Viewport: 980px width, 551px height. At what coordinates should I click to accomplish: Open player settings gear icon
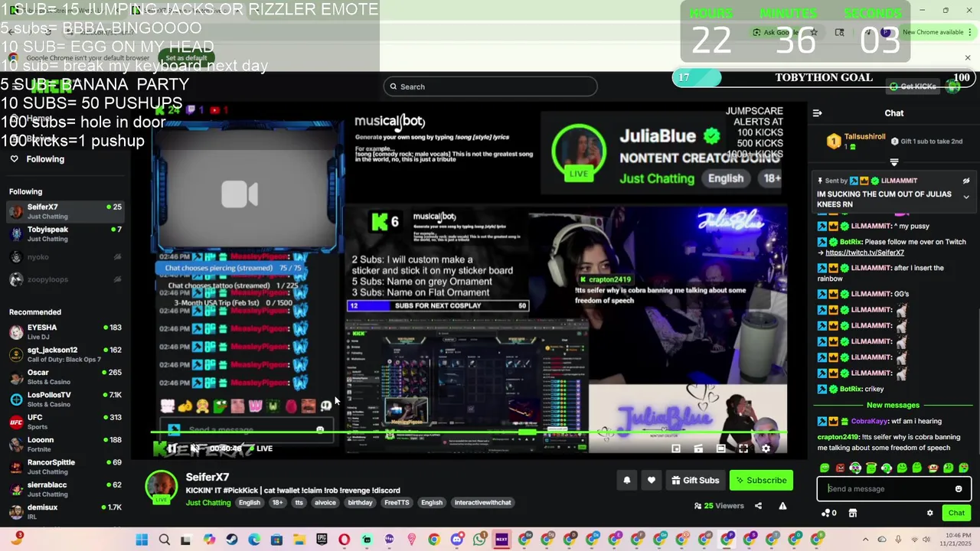766,448
